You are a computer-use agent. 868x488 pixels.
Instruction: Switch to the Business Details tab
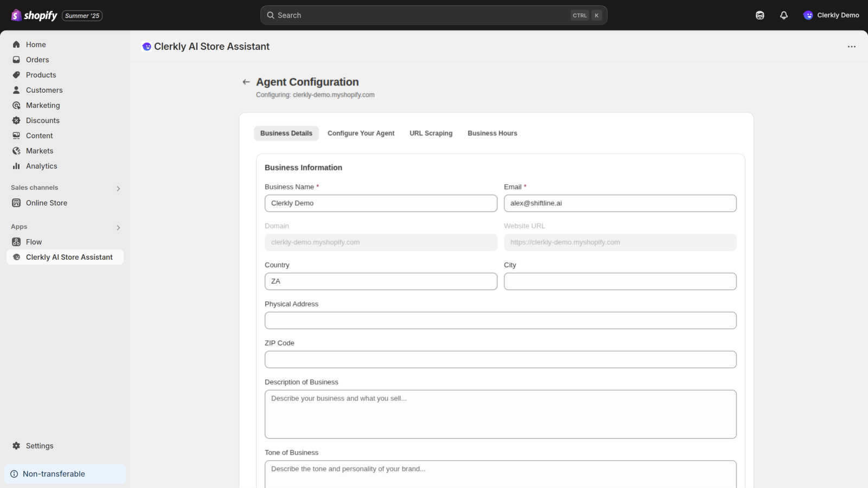[286, 133]
